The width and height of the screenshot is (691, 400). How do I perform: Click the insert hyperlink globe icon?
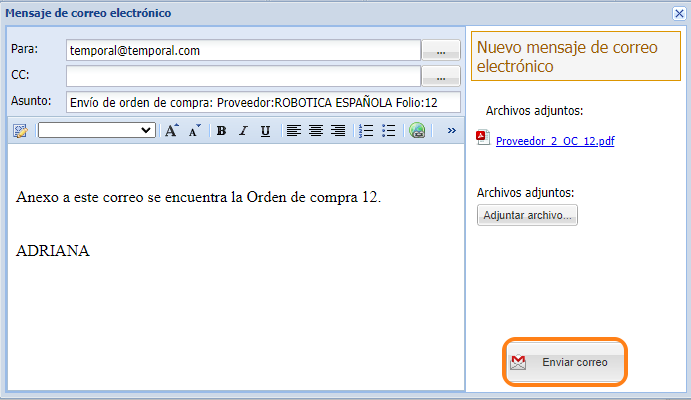[417, 130]
